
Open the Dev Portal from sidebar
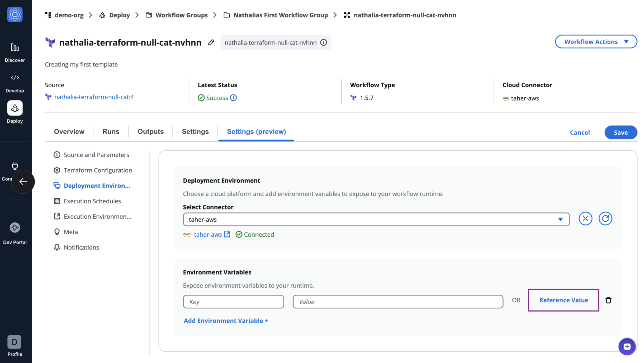pyautogui.click(x=15, y=233)
